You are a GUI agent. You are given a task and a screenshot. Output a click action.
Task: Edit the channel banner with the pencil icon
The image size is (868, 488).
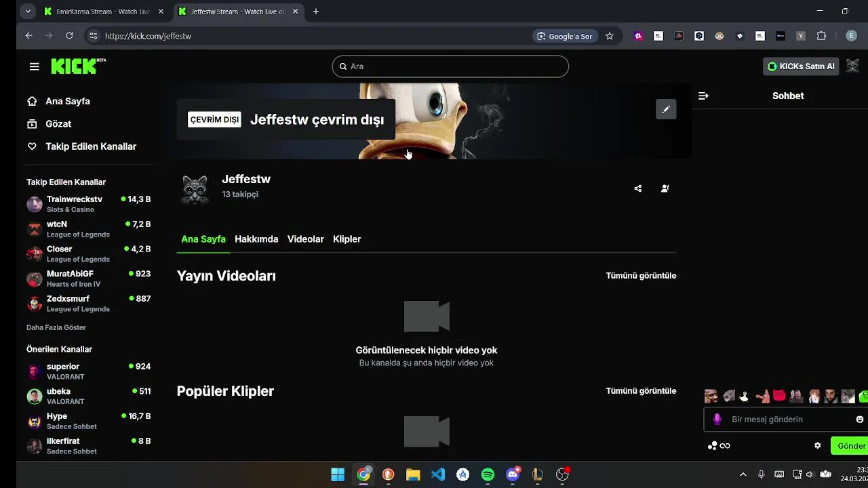click(x=666, y=109)
